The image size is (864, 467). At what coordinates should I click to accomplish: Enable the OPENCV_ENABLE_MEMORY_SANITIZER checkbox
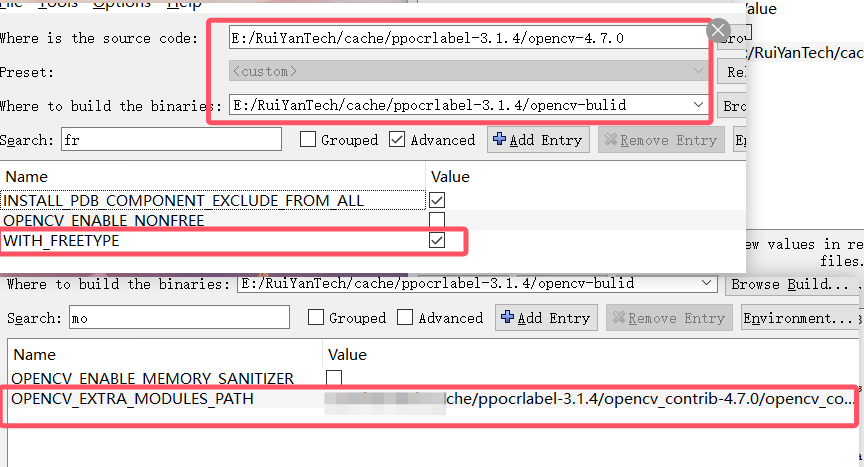tap(334, 378)
